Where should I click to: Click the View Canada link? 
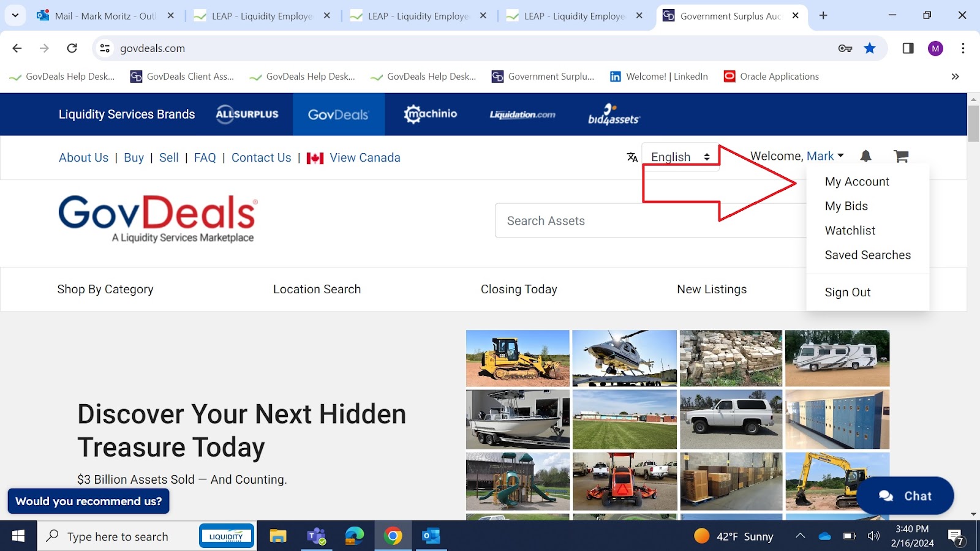(365, 157)
